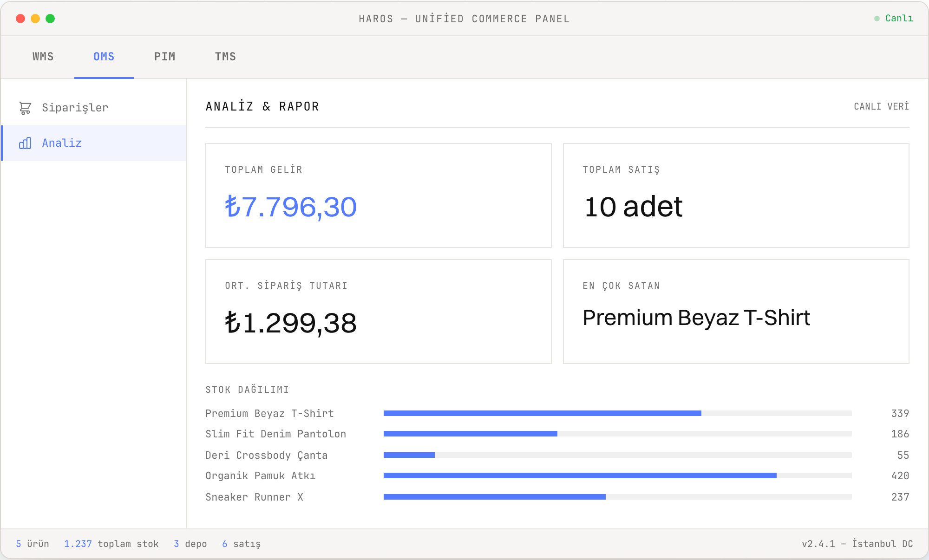Click the 6 satış status bar item

click(x=242, y=544)
